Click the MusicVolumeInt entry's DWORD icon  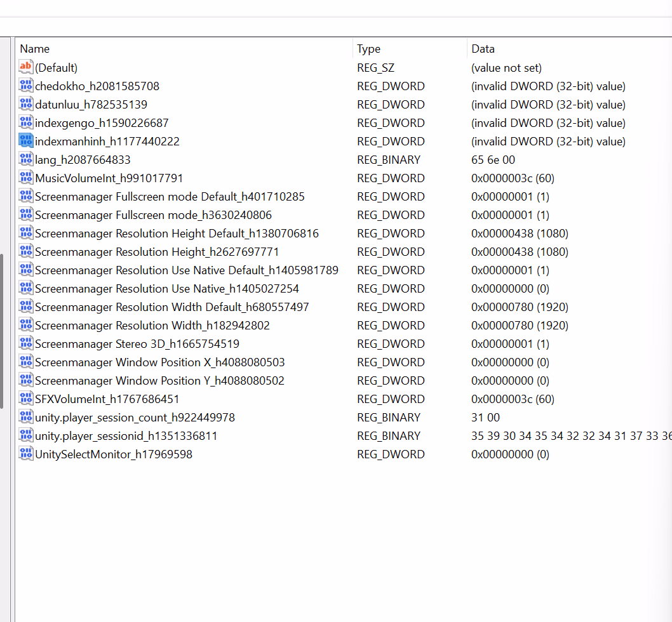(26, 178)
